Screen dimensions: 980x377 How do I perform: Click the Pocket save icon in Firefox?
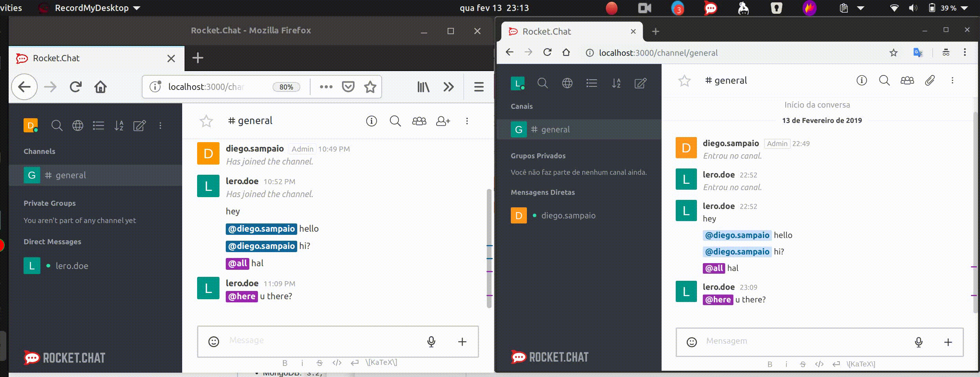coord(348,87)
